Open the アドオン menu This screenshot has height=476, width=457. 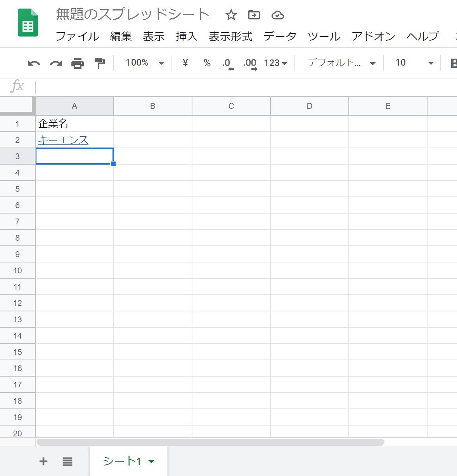click(x=373, y=36)
